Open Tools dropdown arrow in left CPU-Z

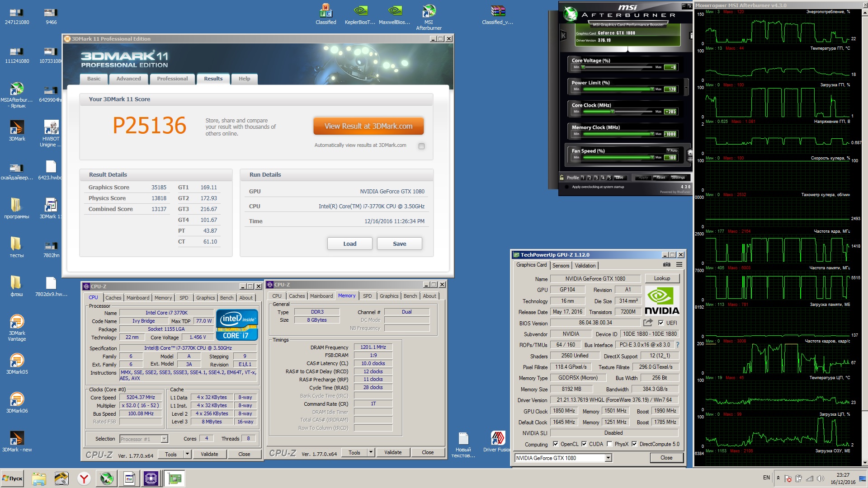(187, 454)
